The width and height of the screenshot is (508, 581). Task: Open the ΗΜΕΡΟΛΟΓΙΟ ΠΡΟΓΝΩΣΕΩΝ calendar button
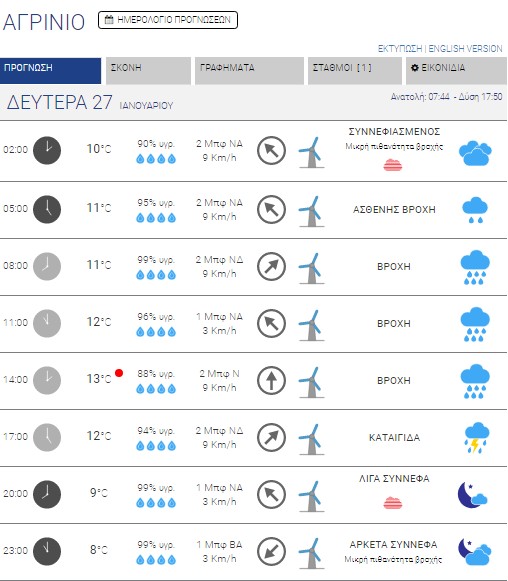168,20
